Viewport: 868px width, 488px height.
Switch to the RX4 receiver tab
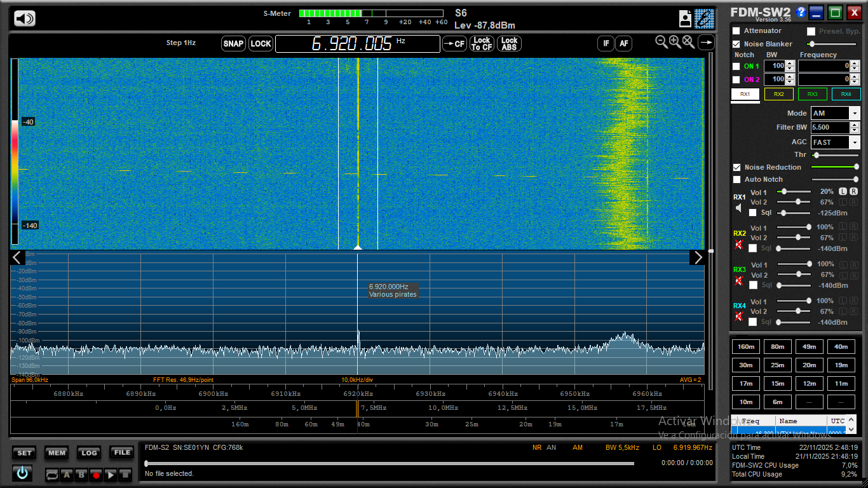pyautogui.click(x=846, y=94)
